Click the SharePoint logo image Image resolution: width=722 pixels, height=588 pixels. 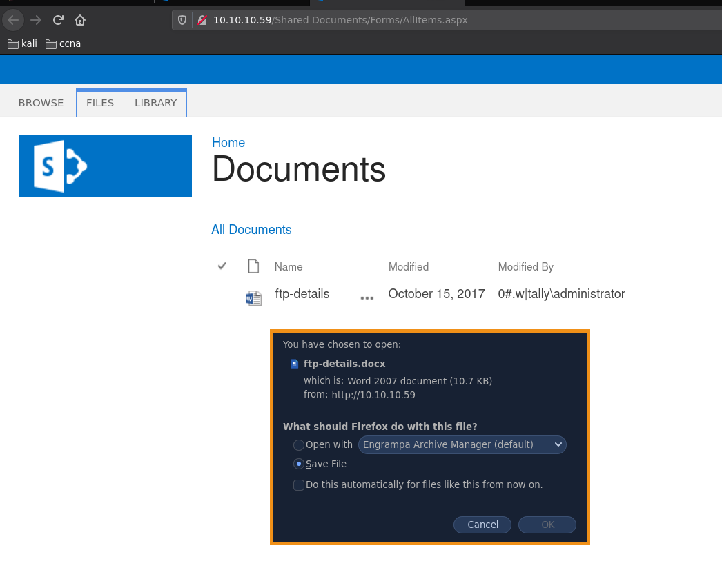click(x=105, y=166)
